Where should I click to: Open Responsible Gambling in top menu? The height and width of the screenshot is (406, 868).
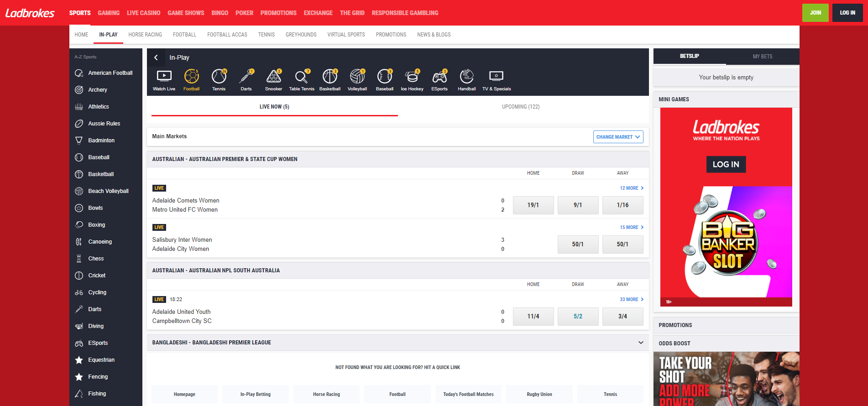coord(405,13)
